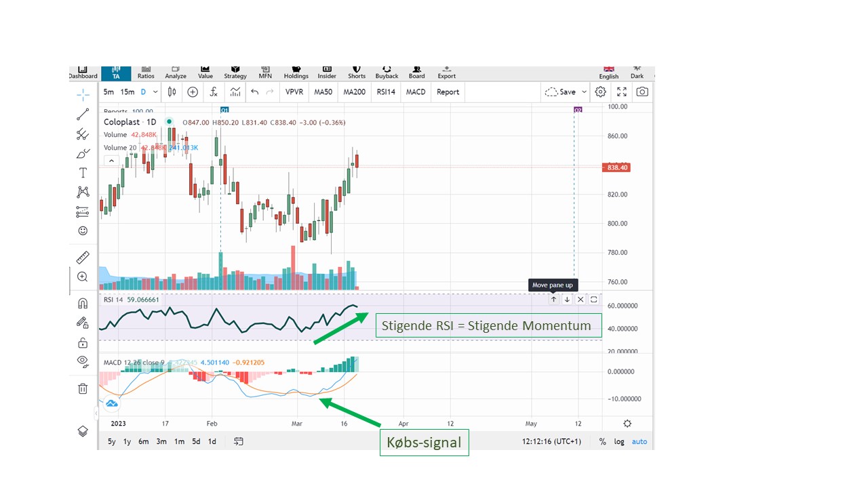The image size is (868, 488).
Task: Switch to Dark theme
Action: pos(637,72)
